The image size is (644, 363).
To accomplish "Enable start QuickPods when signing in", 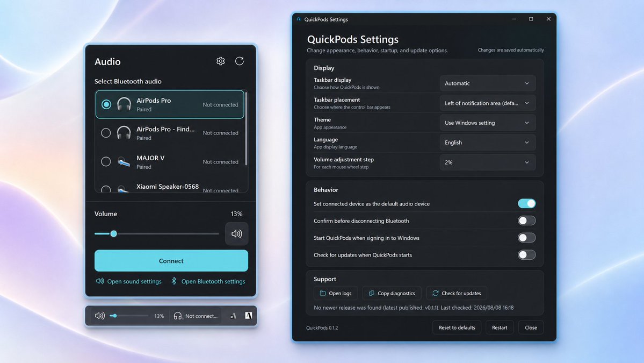I will [526, 238].
